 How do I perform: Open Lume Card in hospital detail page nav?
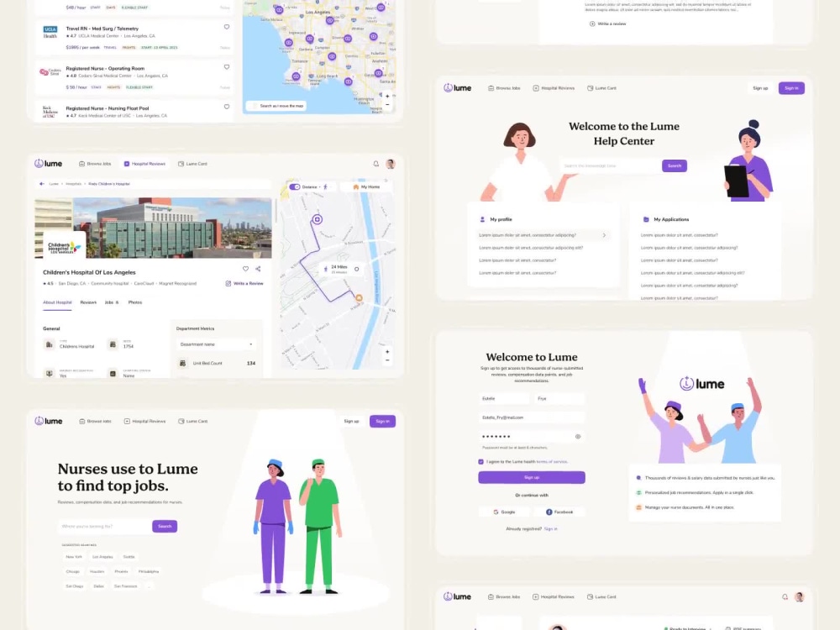tap(192, 164)
